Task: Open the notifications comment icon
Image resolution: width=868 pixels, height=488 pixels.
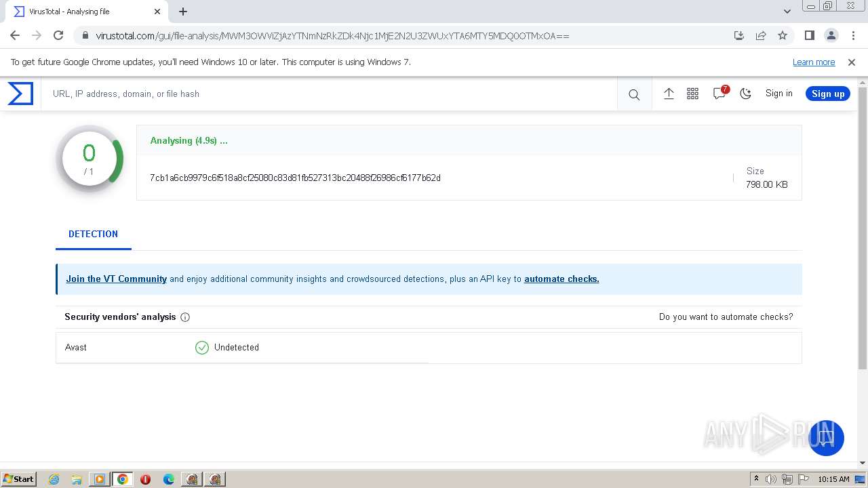Action: [719, 94]
